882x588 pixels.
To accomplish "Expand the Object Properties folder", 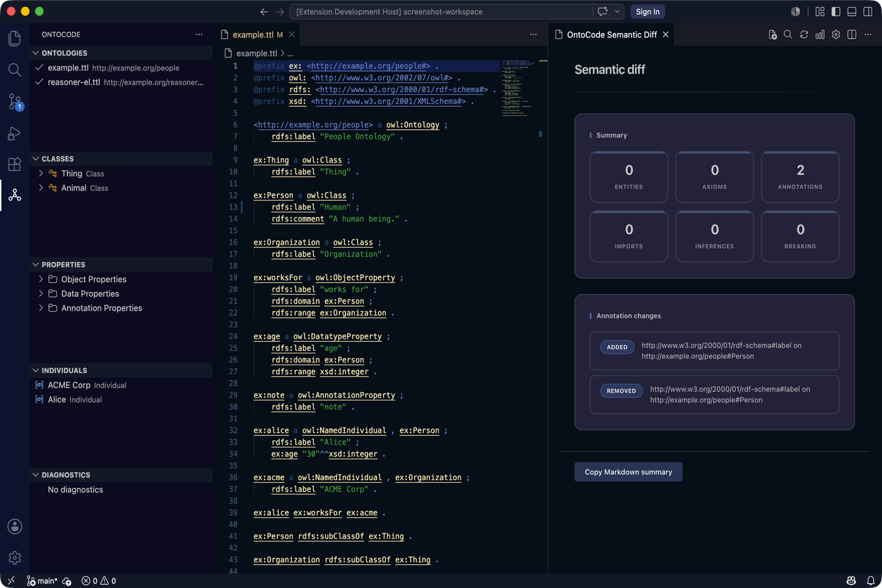I will [41, 279].
